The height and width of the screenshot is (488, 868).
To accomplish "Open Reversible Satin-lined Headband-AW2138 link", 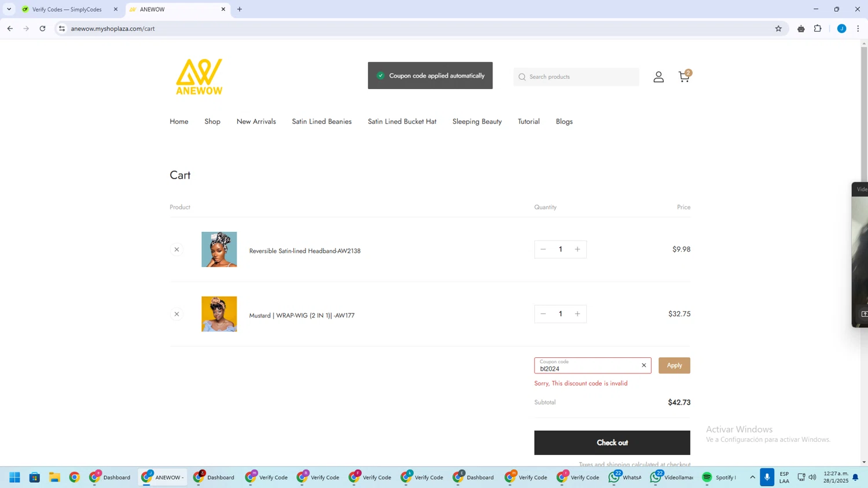I will pos(305,251).
